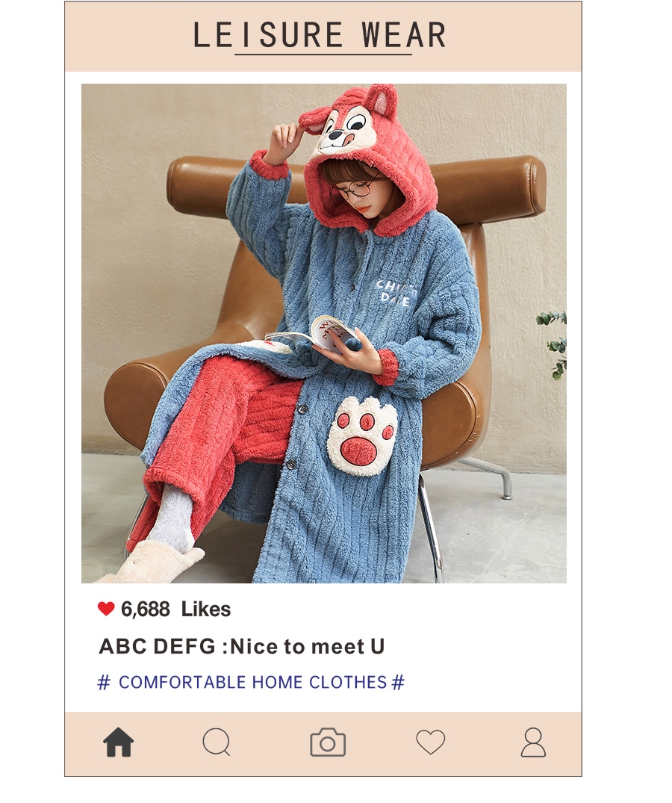Tap the camera icon in the bottom bar
The width and height of the screenshot is (672, 803).
328,742
